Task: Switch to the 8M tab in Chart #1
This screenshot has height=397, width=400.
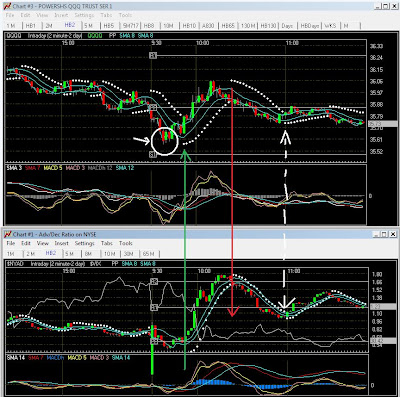Action: [88, 254]
